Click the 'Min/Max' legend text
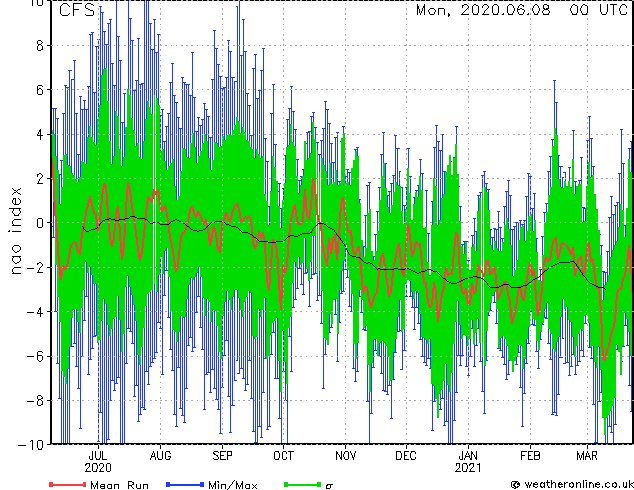 tap(233, 485)
